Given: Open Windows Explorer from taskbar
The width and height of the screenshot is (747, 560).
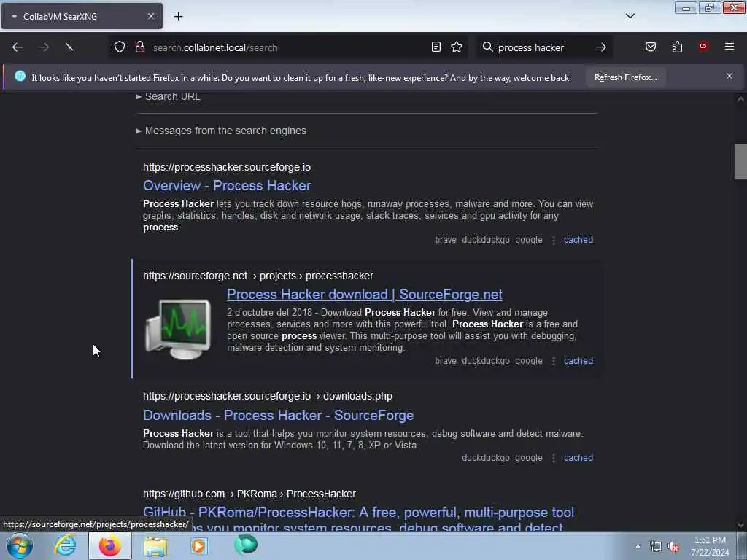Looking at the screenshot, I should (x=155, y=545).
